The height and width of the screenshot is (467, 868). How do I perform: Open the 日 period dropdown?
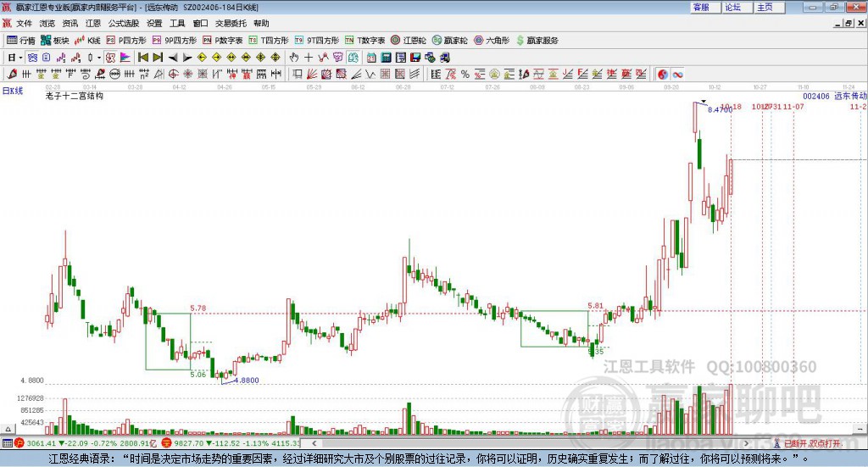[x=15, y=58]
